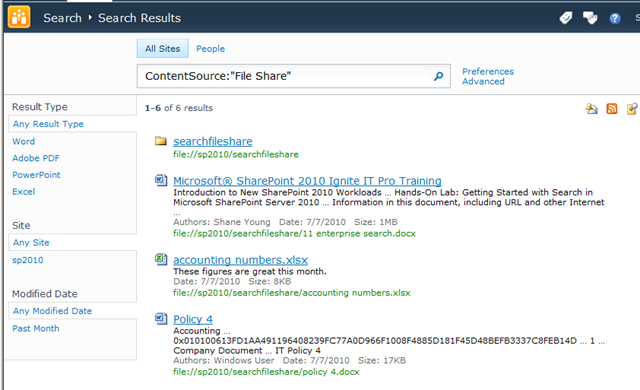Filter results by Excel
The width and height of the screenshot is (640, 390).
tap(23, 191)
